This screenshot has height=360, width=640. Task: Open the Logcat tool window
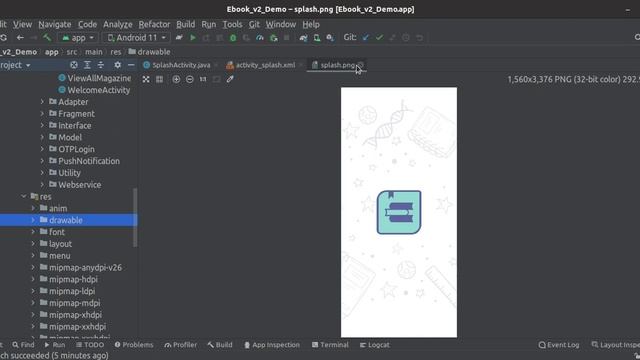point(374,345)
